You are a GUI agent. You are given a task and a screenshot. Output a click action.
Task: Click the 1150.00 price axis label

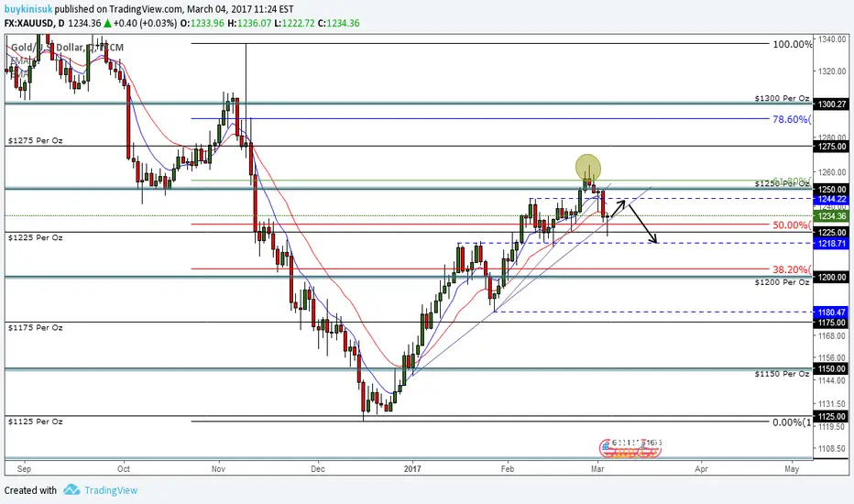pyautogui.click(x=830, y=369)
